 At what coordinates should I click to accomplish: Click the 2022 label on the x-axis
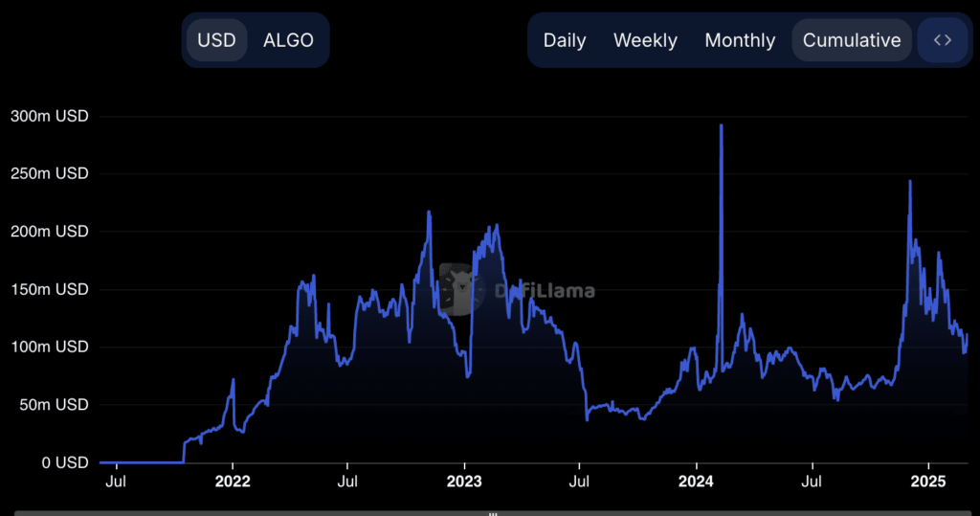pyautogui.click(x=233, y=482)
